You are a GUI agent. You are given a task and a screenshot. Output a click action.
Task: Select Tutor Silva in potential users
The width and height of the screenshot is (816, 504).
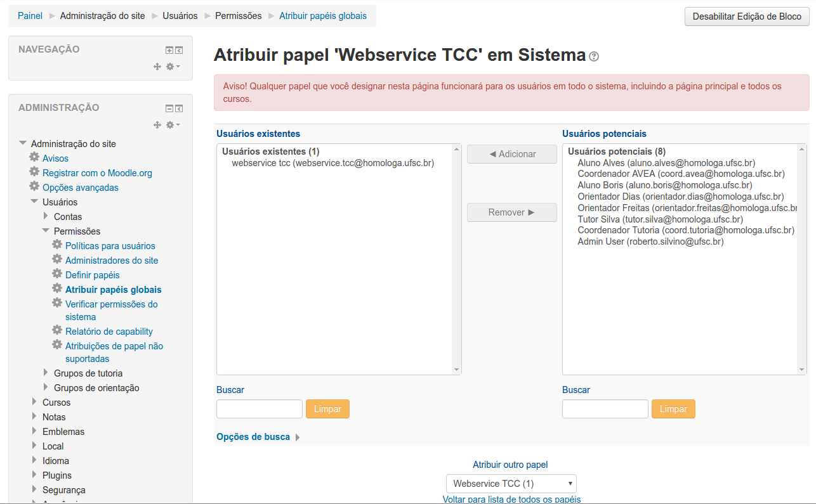660,219
